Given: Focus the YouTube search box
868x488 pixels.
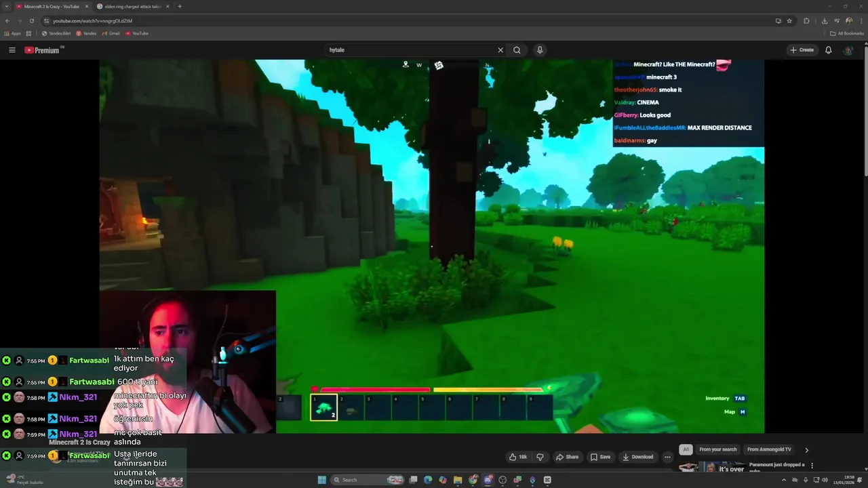Looking at the screenshot, I should click(x=410, y=50).
